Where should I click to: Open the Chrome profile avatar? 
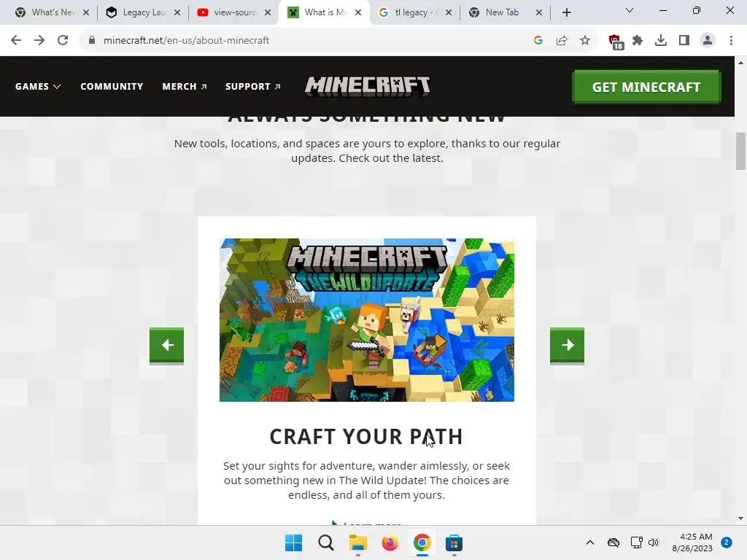click(708, 41)
